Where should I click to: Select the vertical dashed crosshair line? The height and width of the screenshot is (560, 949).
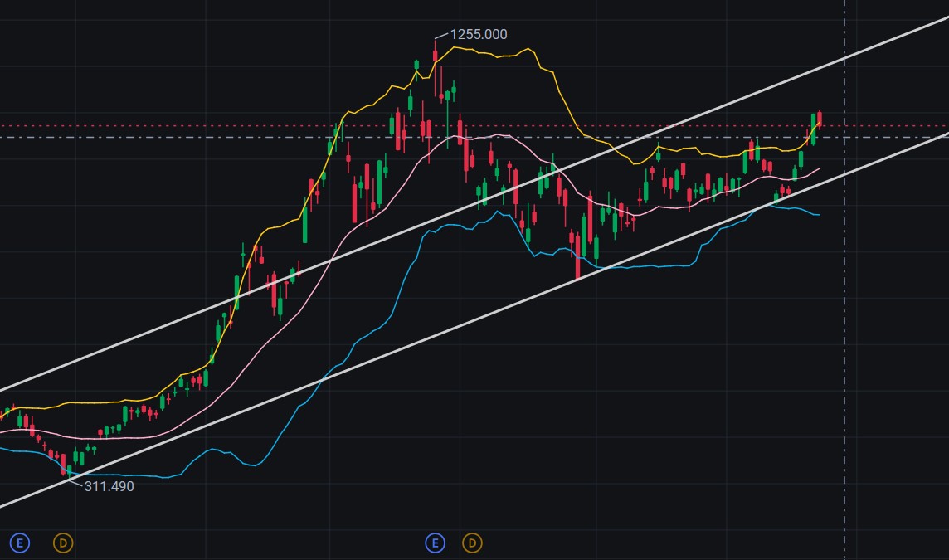(844, 280)
